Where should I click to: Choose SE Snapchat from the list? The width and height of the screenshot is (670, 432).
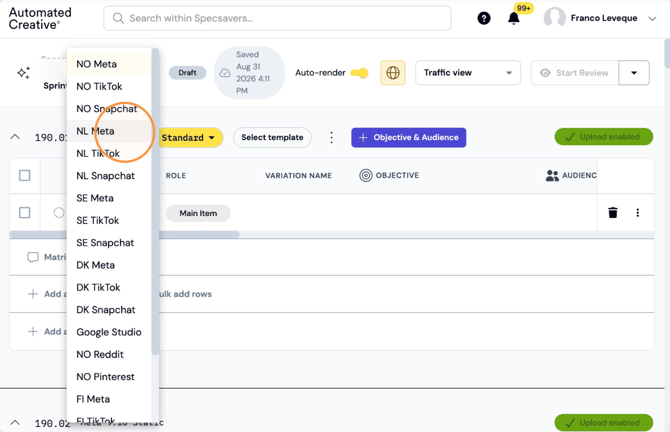(109, 243)
